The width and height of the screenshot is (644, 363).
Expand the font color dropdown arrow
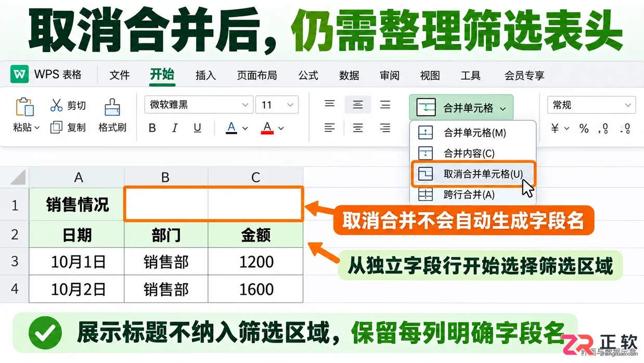point(245,128)
